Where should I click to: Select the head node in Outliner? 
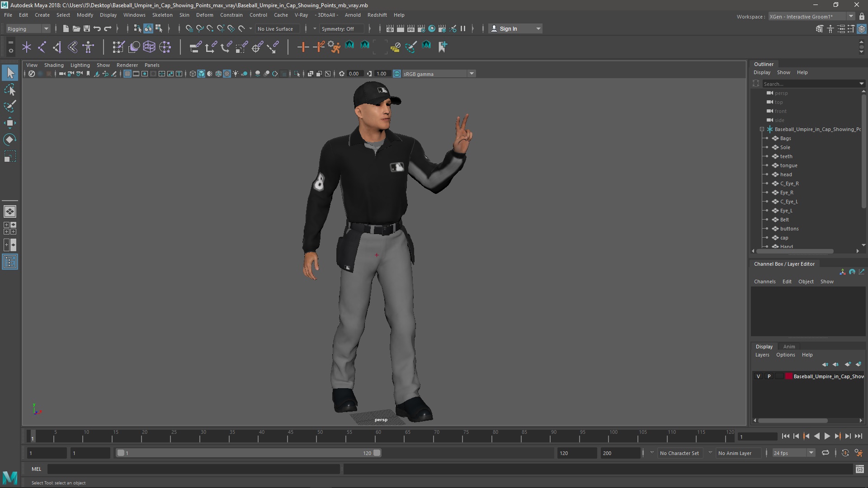786,174
